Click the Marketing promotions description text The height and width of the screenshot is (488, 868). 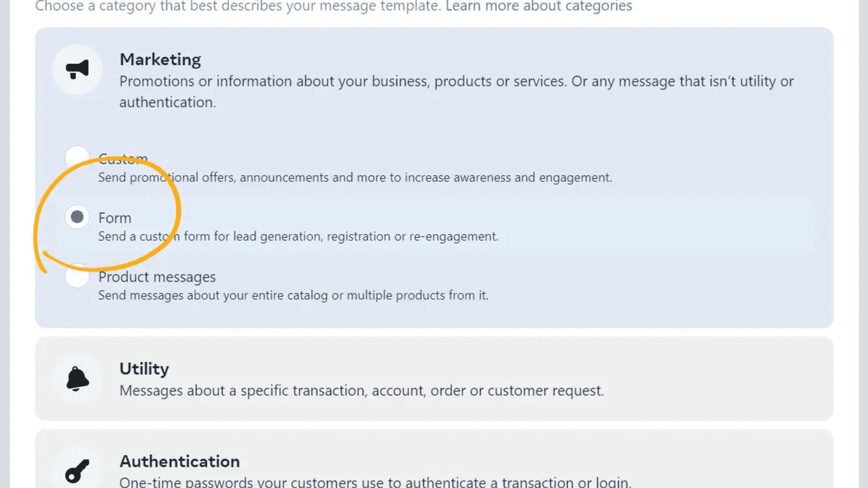[x=457, y=92]
